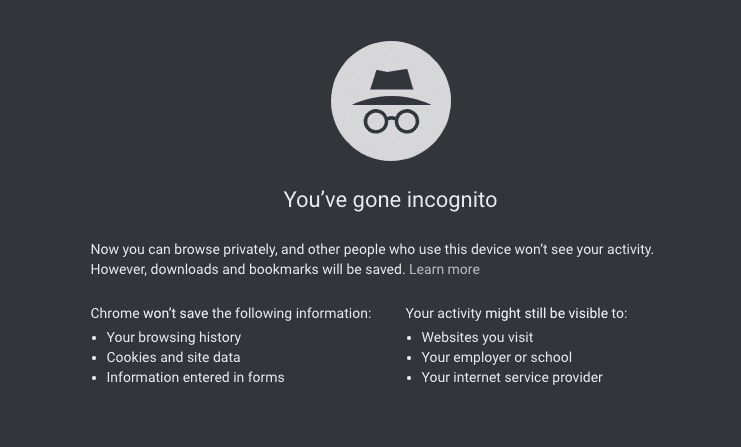Screen dimensions: 741x447
Task: Click the "Chrome won't save the following information" heading
Action: 230,313
